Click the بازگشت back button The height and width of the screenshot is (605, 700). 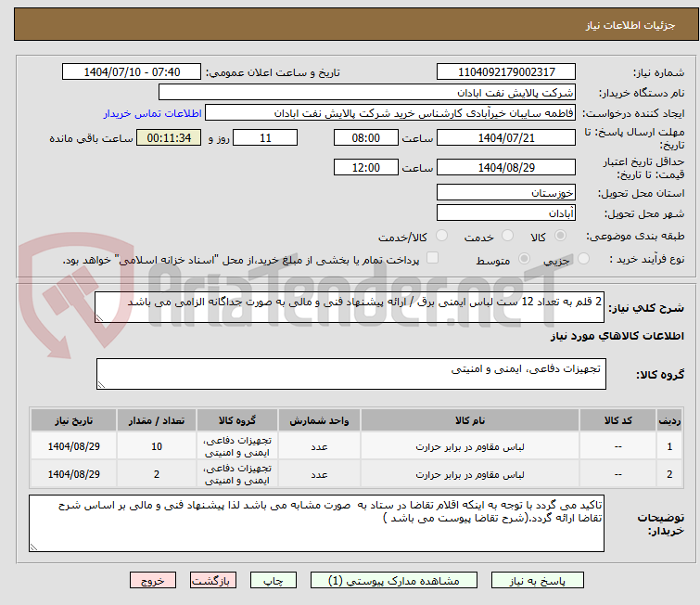[213, 581]
